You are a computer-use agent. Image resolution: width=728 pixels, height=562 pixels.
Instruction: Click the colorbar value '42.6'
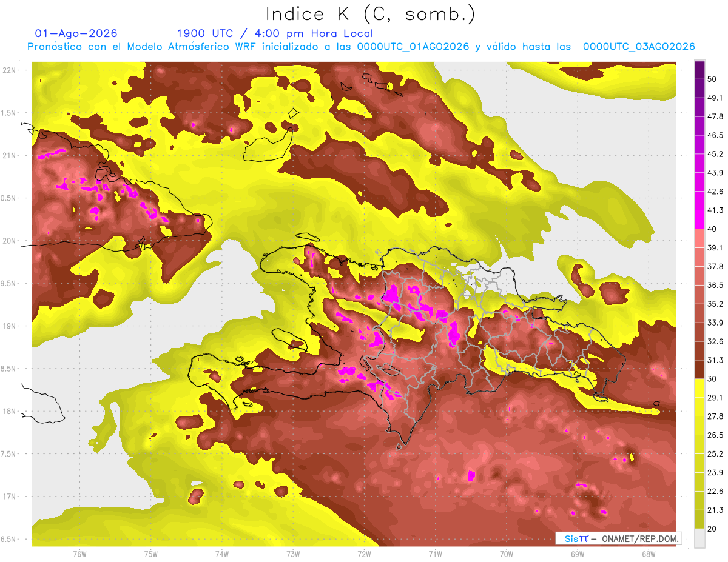click(715, 192)
